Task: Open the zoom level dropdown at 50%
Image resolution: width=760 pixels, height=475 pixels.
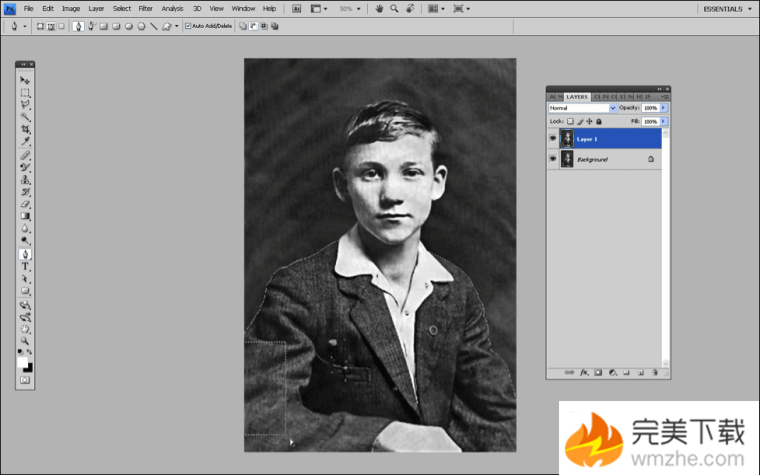Action: (x=348, y=8)
